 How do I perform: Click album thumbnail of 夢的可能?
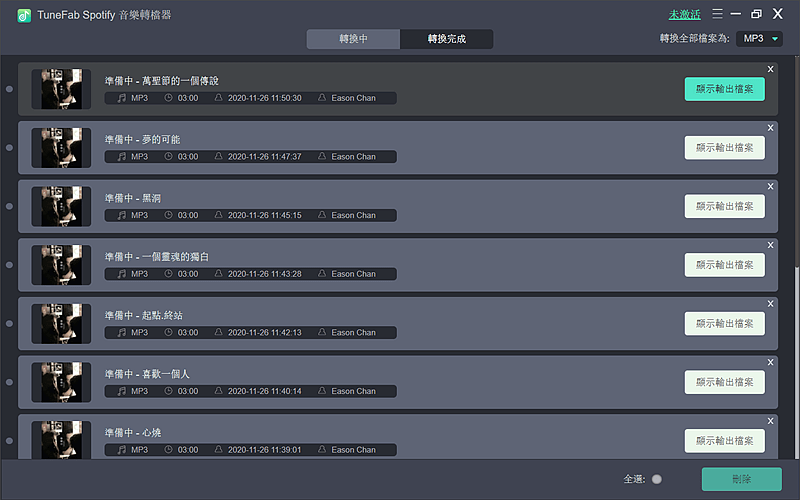point(61,148)
